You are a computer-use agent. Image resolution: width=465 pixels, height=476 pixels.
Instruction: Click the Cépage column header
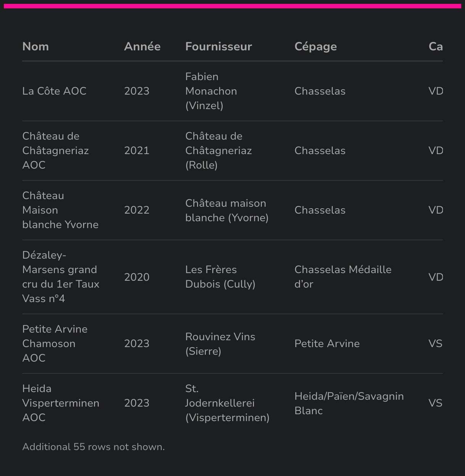click(316, 47)
